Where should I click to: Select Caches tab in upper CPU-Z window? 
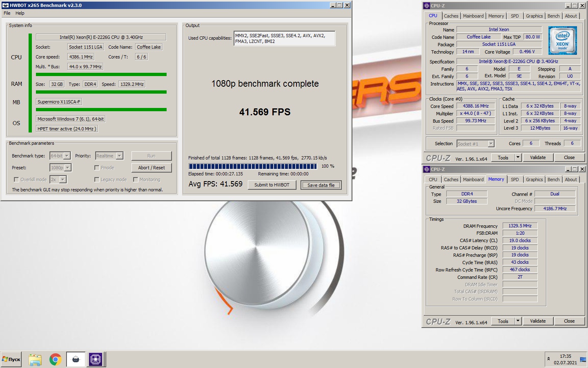point(451,16)
